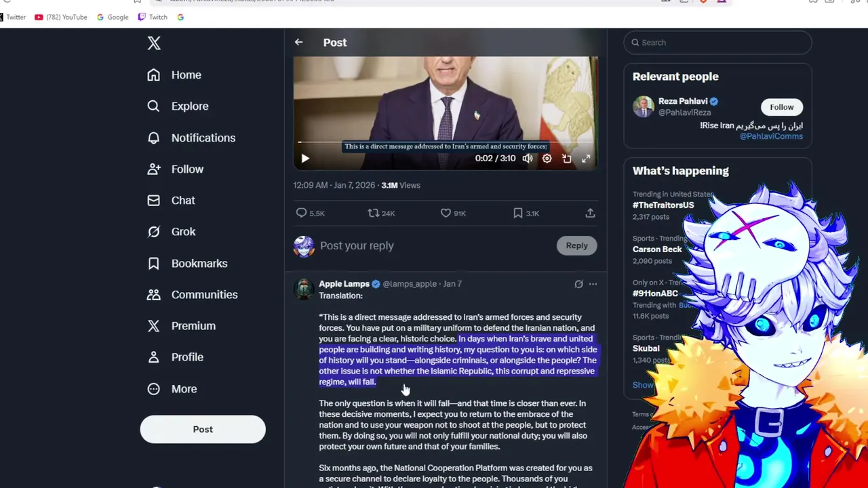Viewport: 868px width, 488px height.
Task: Click the reply comment icon with 5.5K
Action: click(x=309, y=213)
